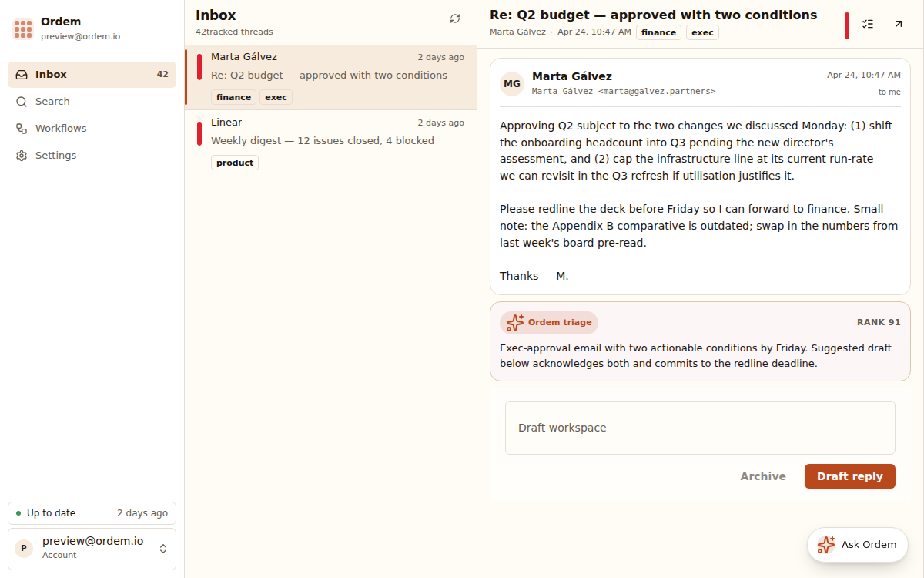The image size is (924, 578).
Task: Open the Ask Ordem assistant
Action: (857, 545)
